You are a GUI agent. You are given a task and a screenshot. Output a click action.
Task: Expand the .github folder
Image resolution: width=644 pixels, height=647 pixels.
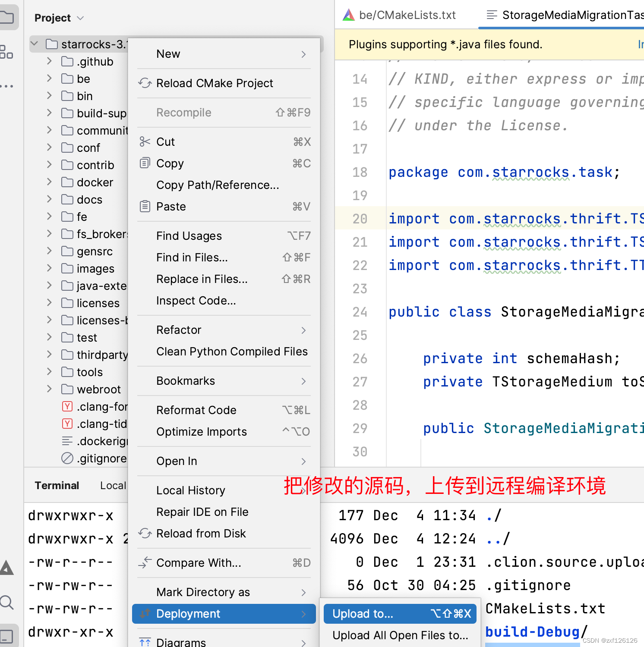tap(49, 61)
